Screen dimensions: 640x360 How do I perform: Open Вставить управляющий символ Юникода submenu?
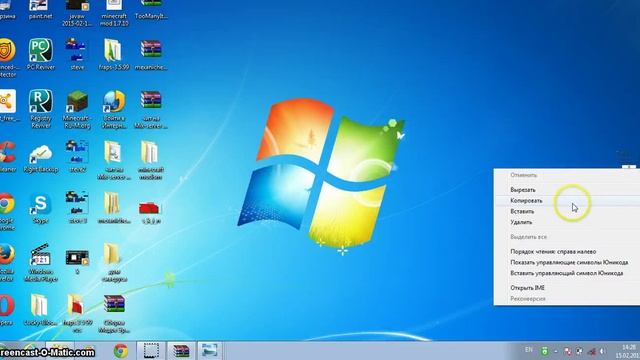[x=567, y=273]
